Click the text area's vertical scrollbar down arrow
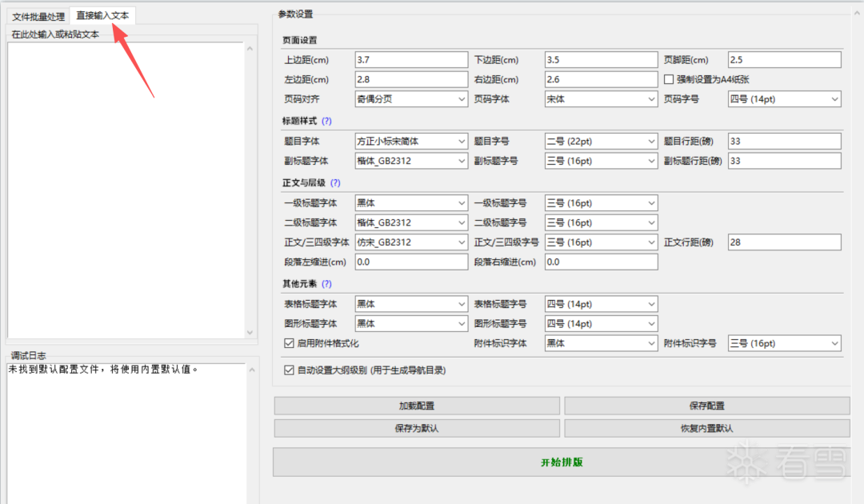The image size is (864, 504). pyautogui.click(x=249, y=332)
